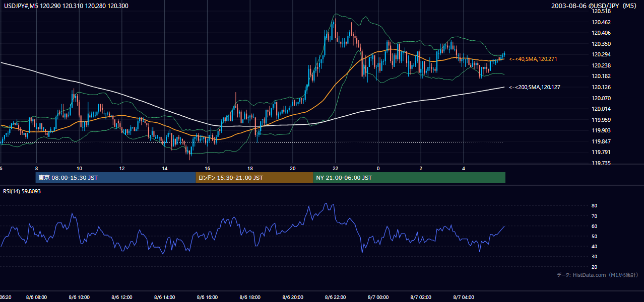This screenshot has width=644, height=302.
Task: Click price axis value 120.462
Action: pos(601,22)
